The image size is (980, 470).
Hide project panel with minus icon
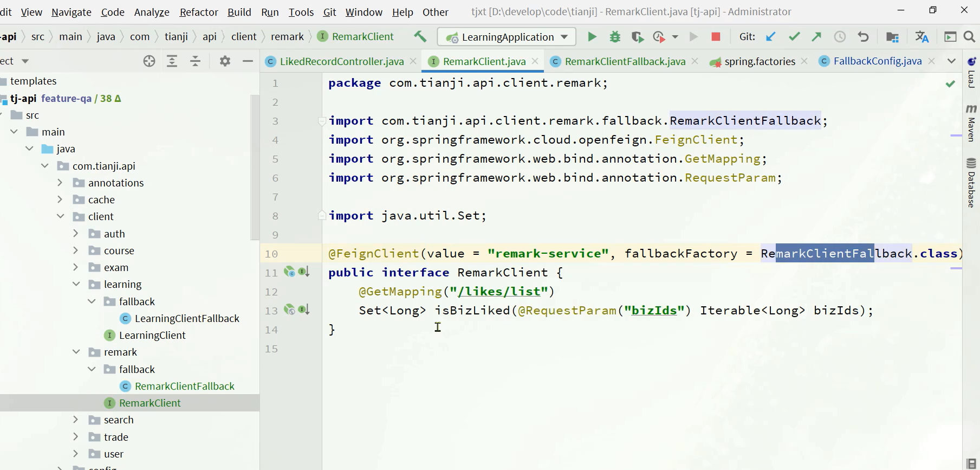[248, 61]
